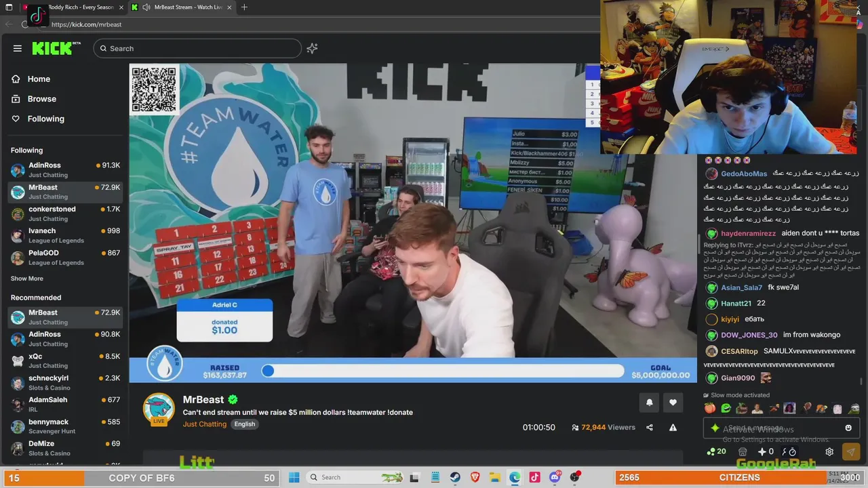Click username DOW_JONES_30 in chat
The height and width of the screenshot is (488, 868).
[x=749, y=335]
